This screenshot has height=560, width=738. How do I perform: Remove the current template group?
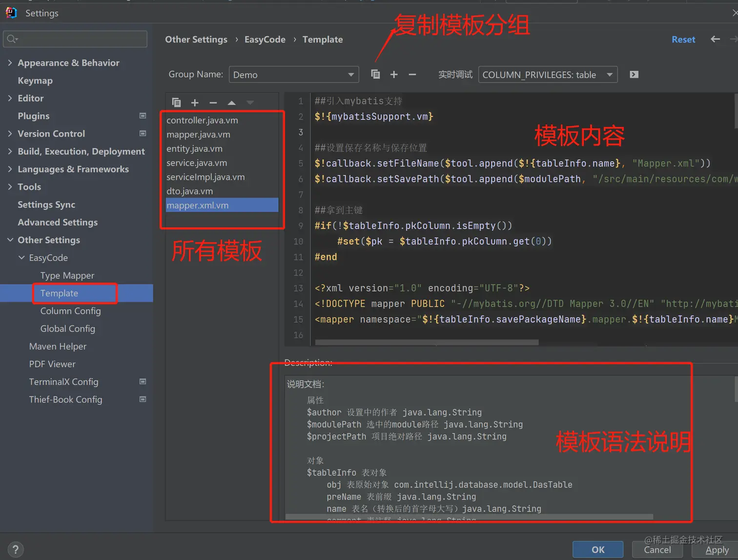click(412, 74)
